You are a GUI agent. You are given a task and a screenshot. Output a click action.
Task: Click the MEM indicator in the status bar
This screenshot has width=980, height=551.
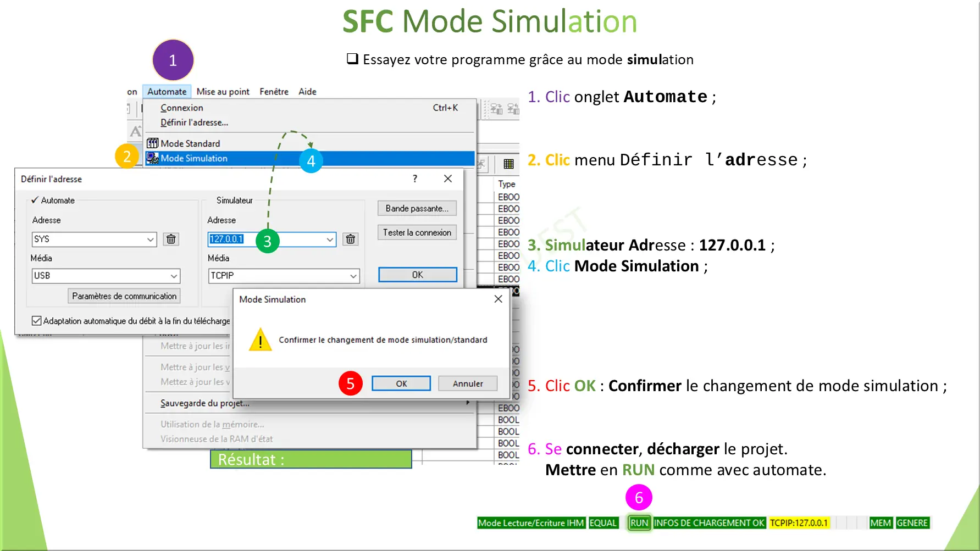point(880,522)
